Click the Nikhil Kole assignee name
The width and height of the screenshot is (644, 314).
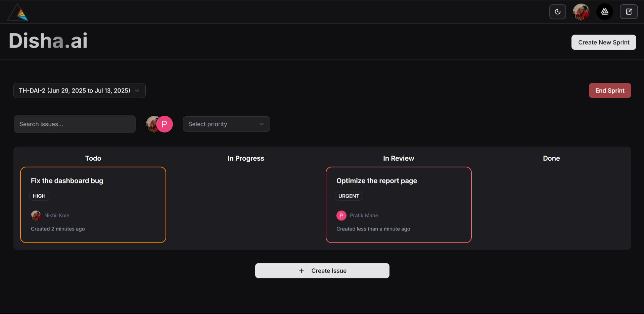tap(57, 215)
